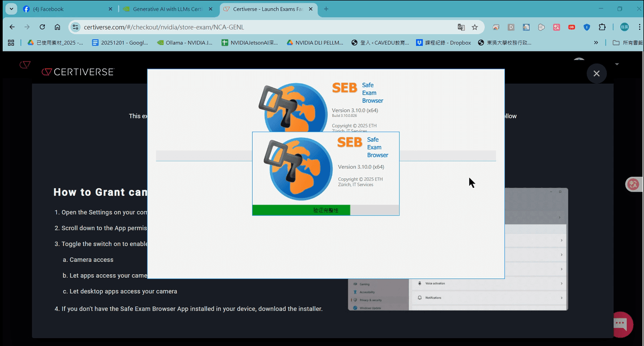644x346 pixels.
Task: Open the NVIDIAJetsonAI深... bookmark
Action: (x=250, y=42)
